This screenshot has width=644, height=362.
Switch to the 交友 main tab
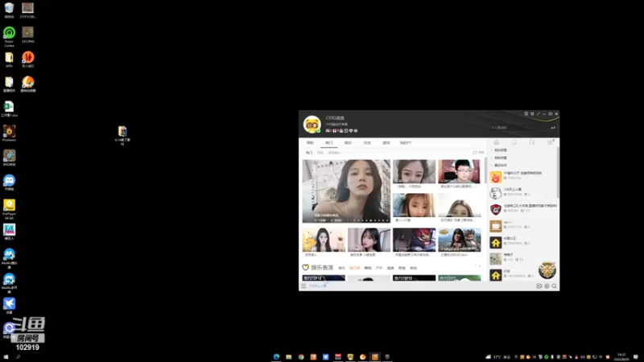tap(367, 143)
